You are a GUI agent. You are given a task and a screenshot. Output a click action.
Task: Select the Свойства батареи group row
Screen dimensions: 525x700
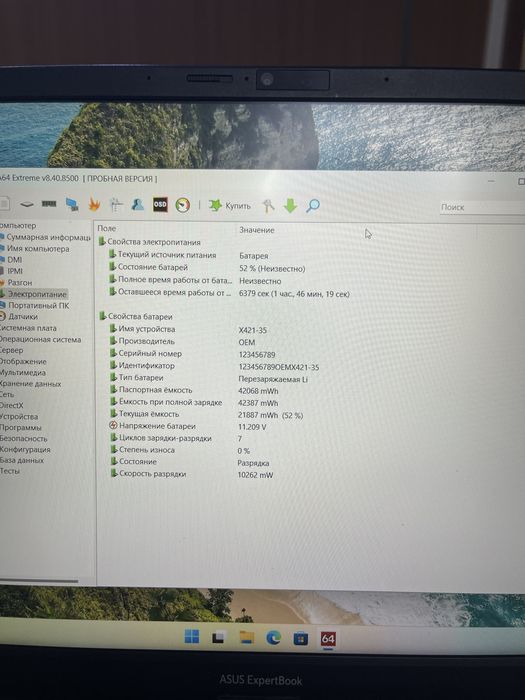[136, 317]
